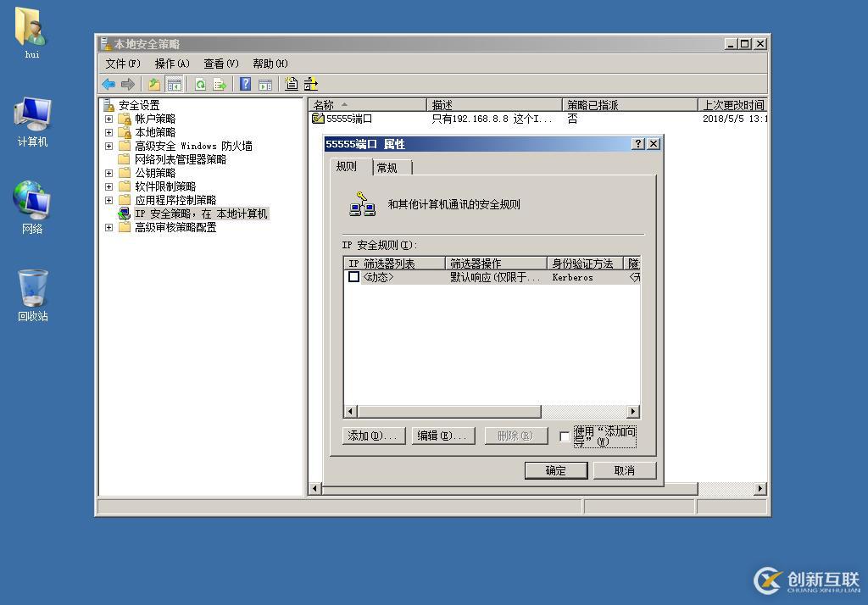Enable the 使用"添加向导" checkbox
Screen dimensions: 868x605
pyautogui.click(x=565, y=436)
